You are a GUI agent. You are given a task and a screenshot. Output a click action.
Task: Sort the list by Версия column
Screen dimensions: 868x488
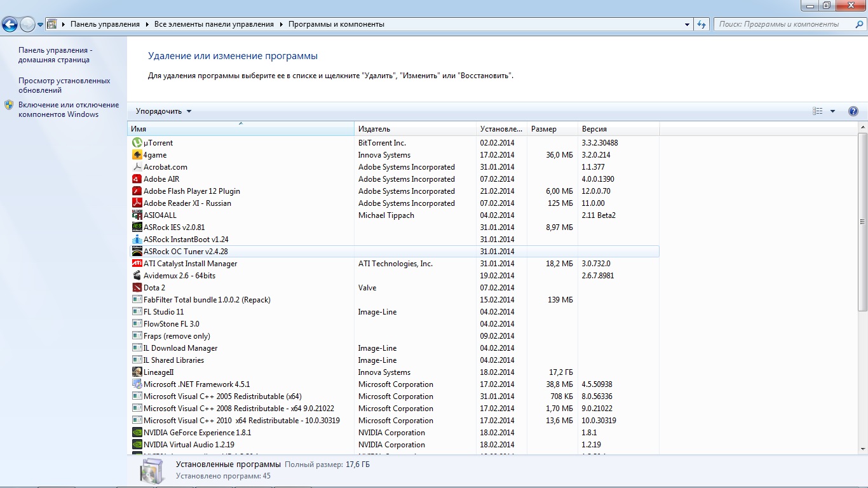coord(618,129)
